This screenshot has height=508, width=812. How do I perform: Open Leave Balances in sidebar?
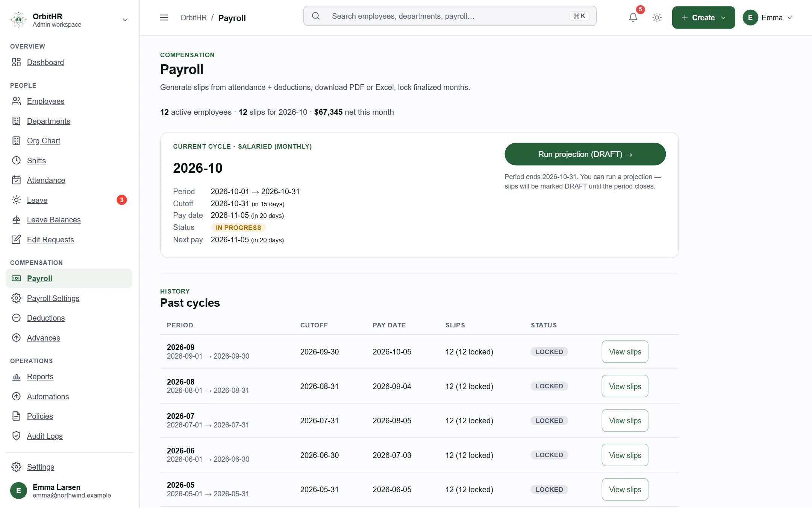click(x=54, y=219)
